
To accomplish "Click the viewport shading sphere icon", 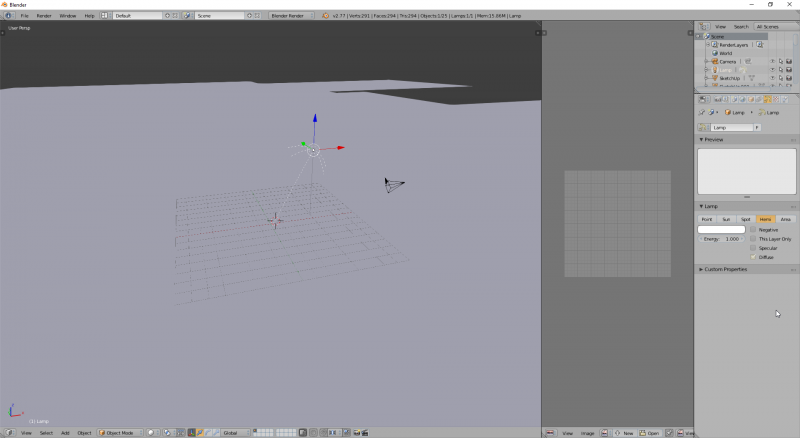I will pyautogui.click(x=153, y=433).
